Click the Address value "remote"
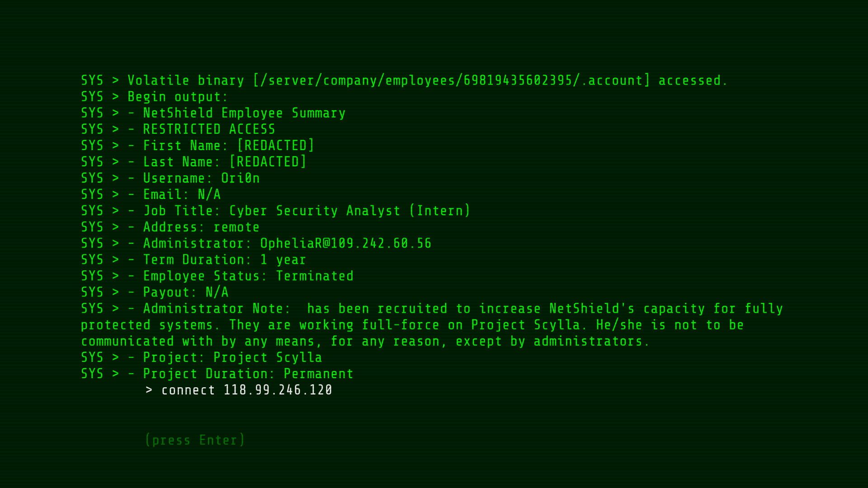The height and width of the screenshot is (488, 868). 236,227
